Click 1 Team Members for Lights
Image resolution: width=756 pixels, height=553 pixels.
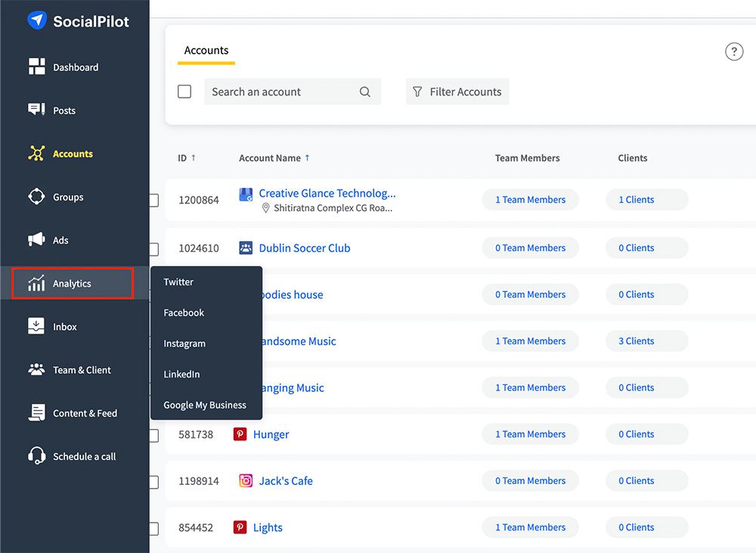click(x=531, y=527)
